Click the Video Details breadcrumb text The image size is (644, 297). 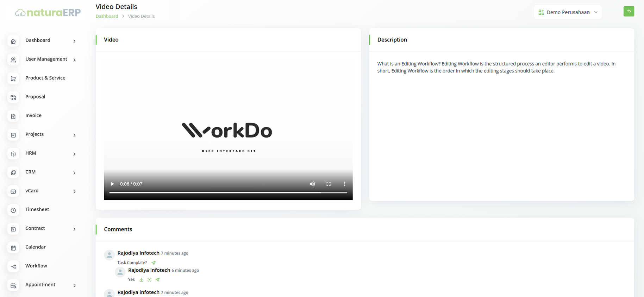[x=141, y=16]
